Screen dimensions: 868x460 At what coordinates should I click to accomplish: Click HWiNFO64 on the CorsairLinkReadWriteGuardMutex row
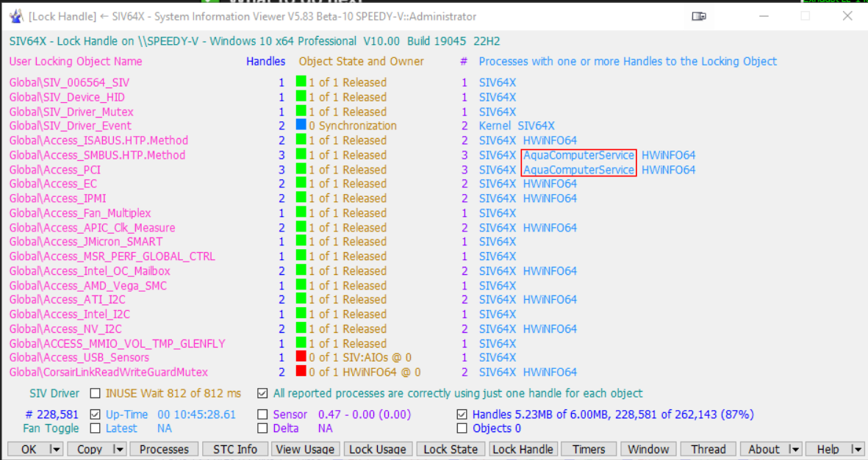click(x=550, y=372)
